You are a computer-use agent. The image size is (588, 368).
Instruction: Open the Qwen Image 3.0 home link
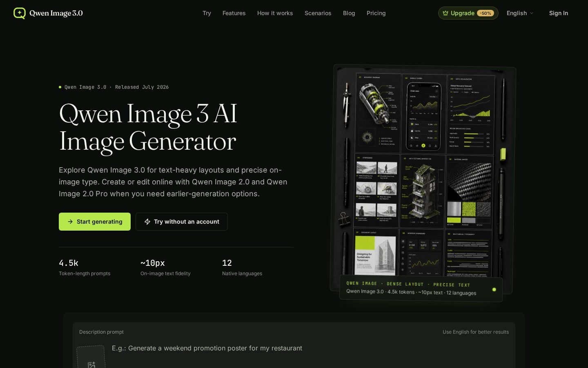coord(48,13)
